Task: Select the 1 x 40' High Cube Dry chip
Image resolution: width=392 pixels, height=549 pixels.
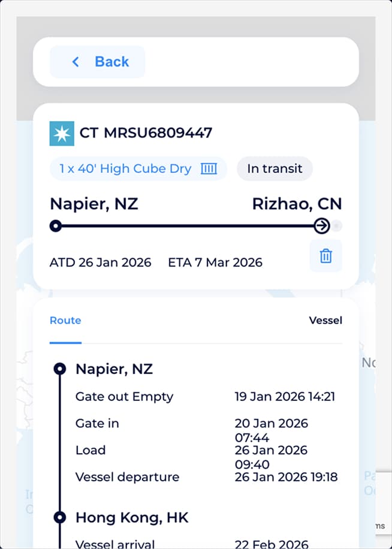Action: (125, 169)
